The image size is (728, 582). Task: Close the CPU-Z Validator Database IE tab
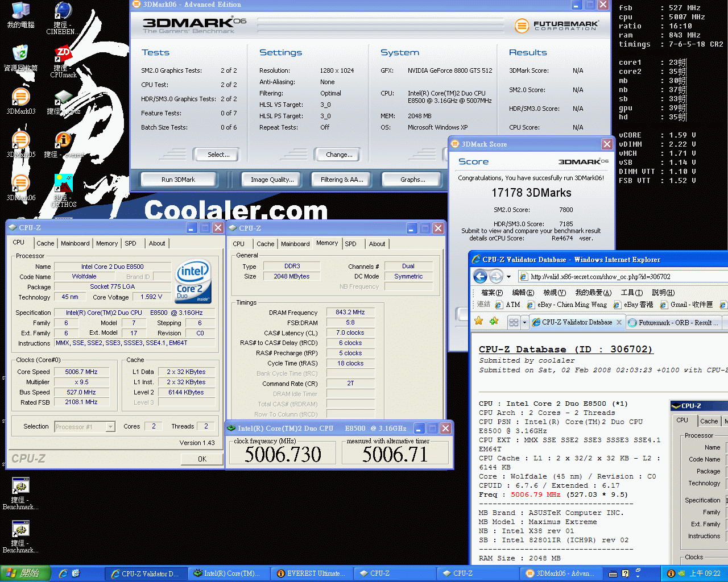click(619, 322)
